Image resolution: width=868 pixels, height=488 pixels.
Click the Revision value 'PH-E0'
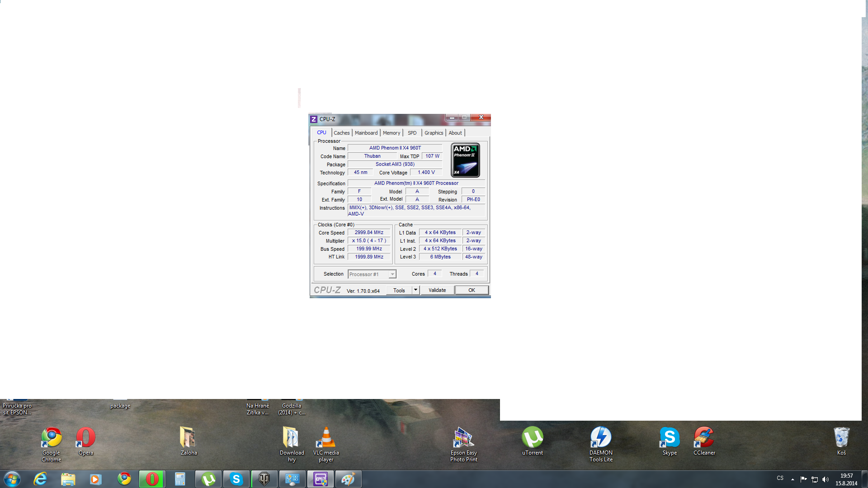473,200
